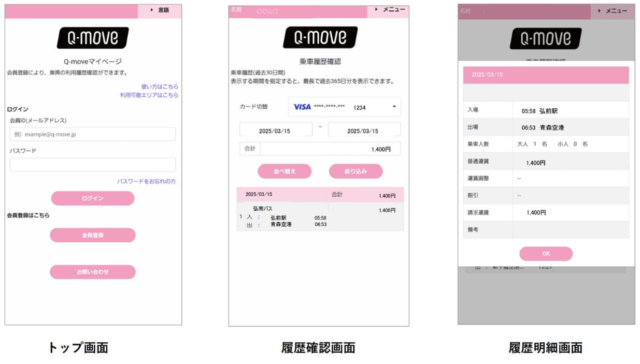The image size is (640, 364).
Task: Open the 使い方はこちら link
Action: coord(160,86)
